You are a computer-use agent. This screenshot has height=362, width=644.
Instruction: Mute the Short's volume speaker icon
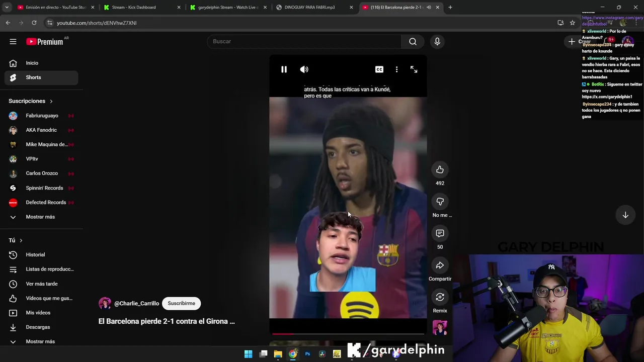304,69
